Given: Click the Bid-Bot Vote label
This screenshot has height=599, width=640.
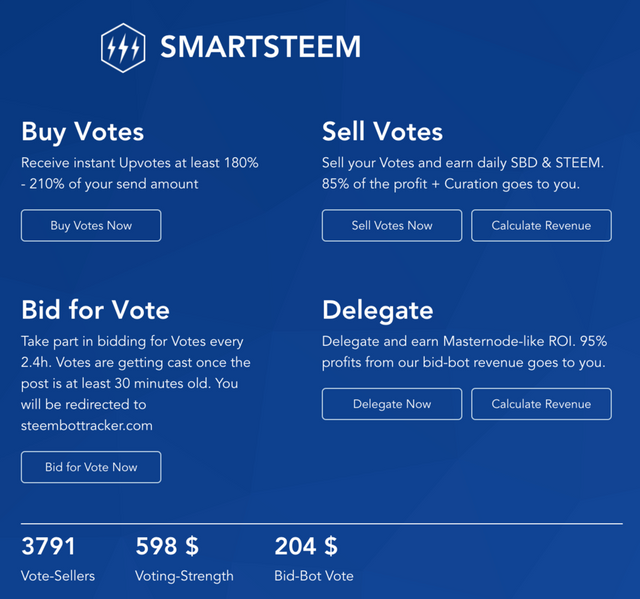Looking at the screenshot, I should [x=313, y=576].
